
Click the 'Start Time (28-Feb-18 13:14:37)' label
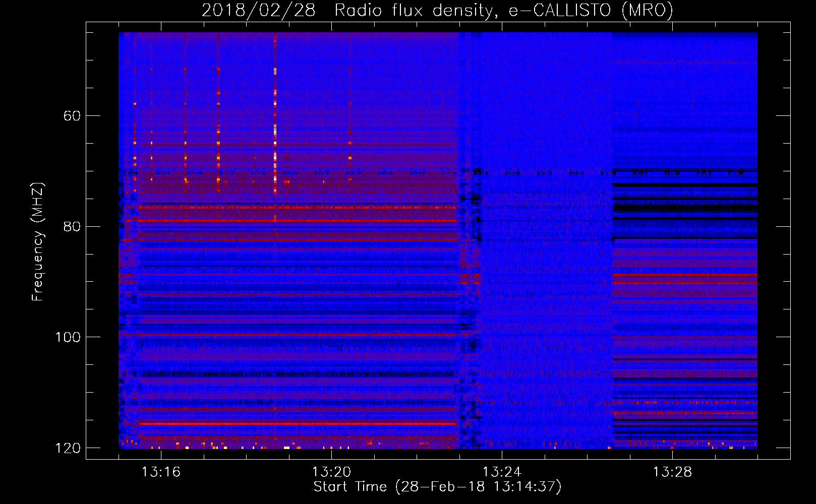437,487
